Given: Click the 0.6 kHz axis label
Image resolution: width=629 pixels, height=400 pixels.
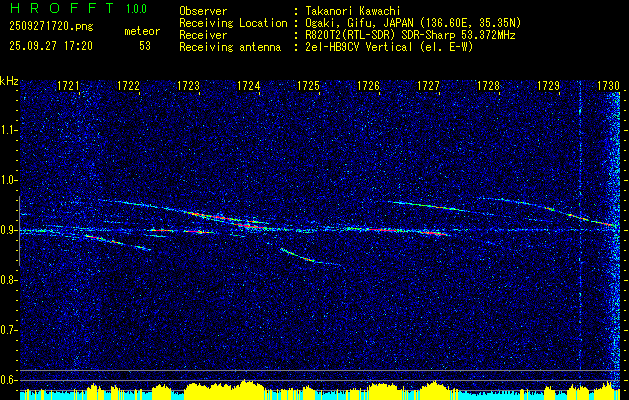Looking at the screenshot, I should [8, 380].
